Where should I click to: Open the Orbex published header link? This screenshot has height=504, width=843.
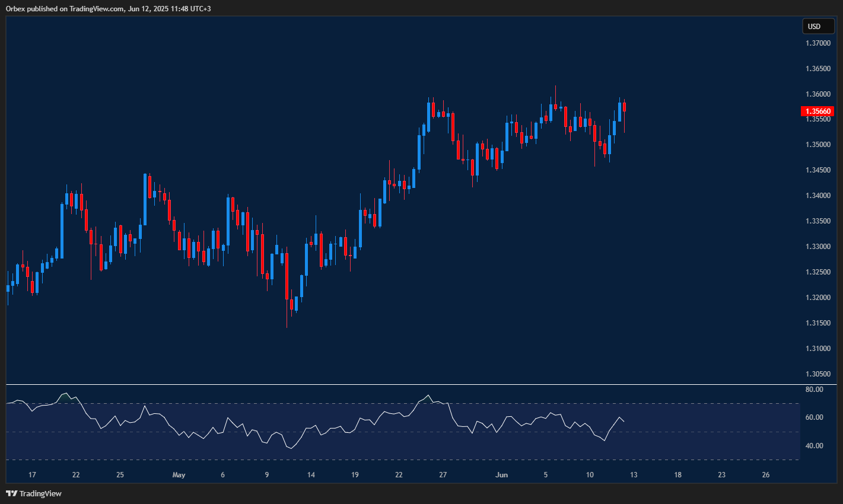(x=107, y=9)
